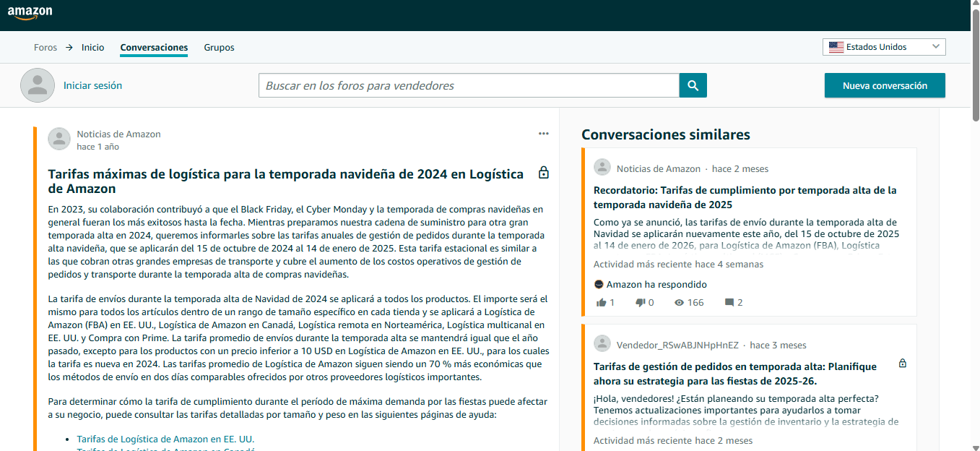Select the Inicio tab

(92, 47)
